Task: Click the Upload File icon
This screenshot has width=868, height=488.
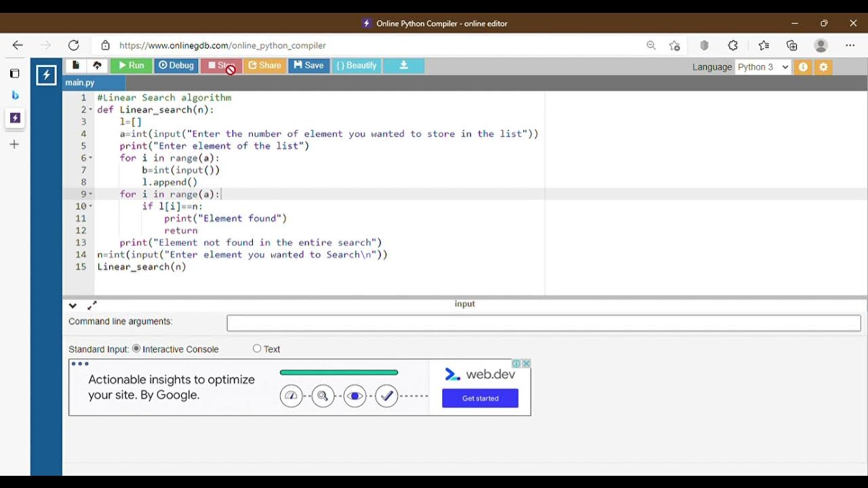Action: [97, 66]
